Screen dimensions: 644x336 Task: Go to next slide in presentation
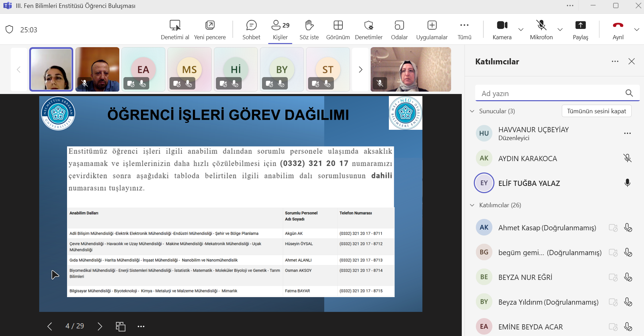100,326
